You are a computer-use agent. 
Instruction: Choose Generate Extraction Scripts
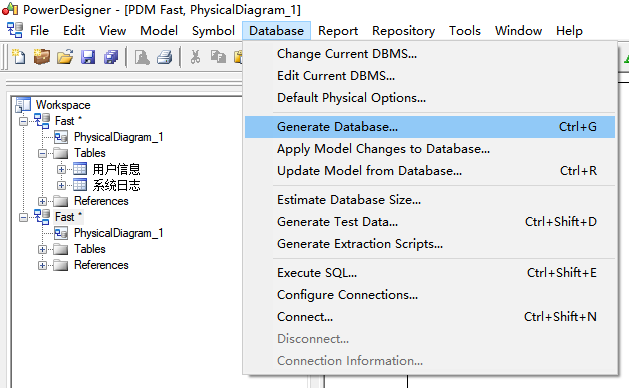tap(430, 244)
